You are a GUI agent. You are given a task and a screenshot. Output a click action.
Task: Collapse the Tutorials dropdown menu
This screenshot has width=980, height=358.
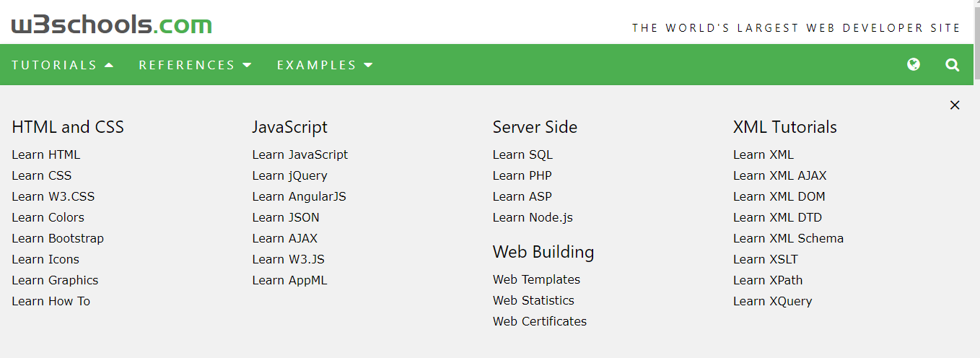(x=63, y=65)
